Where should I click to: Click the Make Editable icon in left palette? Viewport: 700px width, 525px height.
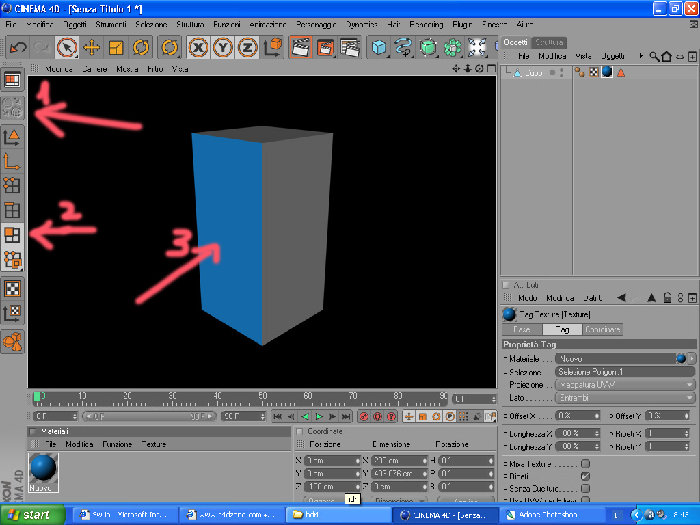tap(12, 107)
